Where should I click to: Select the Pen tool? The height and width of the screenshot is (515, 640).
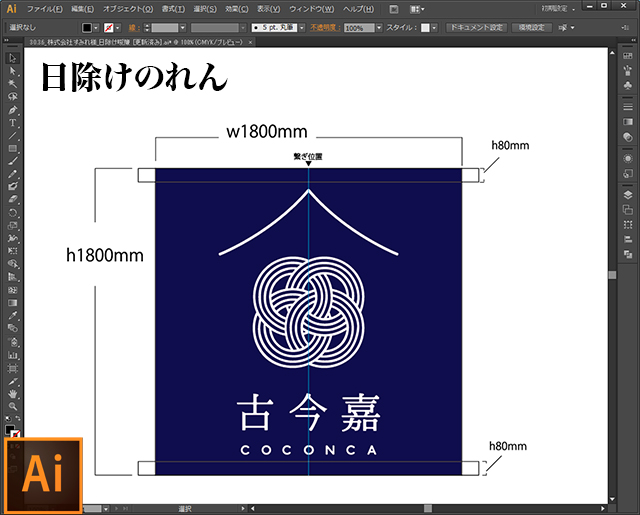point(13,110)
